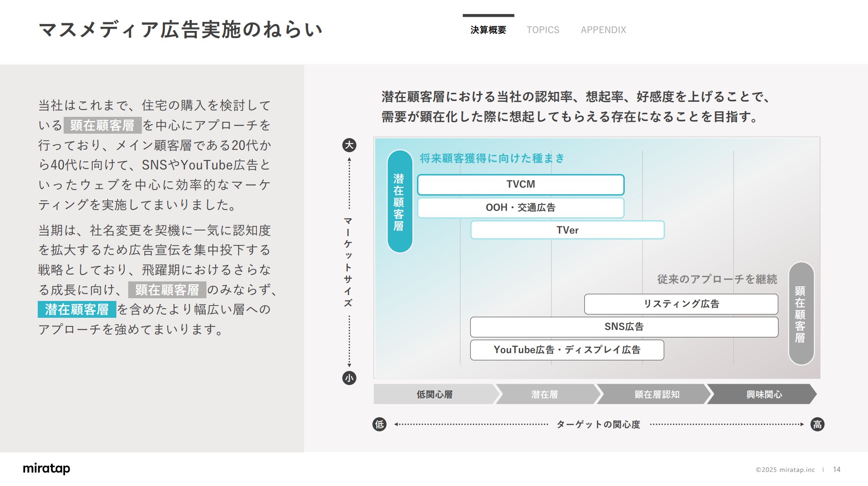
Task: Select the SNS広告 box
Action: coord(624,326)
